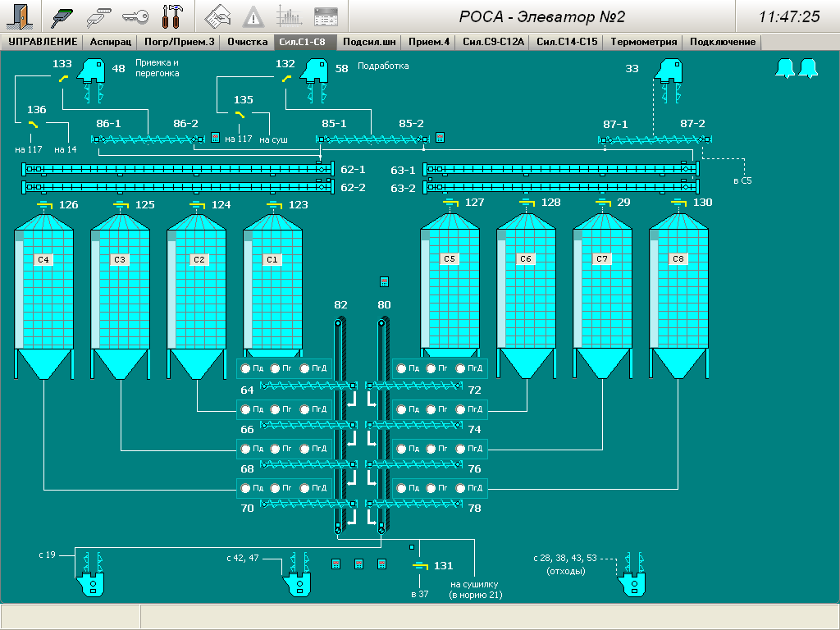
Task: Select ПгД radio button above conveyor 72
Action: pyautogui.click(x=460, y=369)
